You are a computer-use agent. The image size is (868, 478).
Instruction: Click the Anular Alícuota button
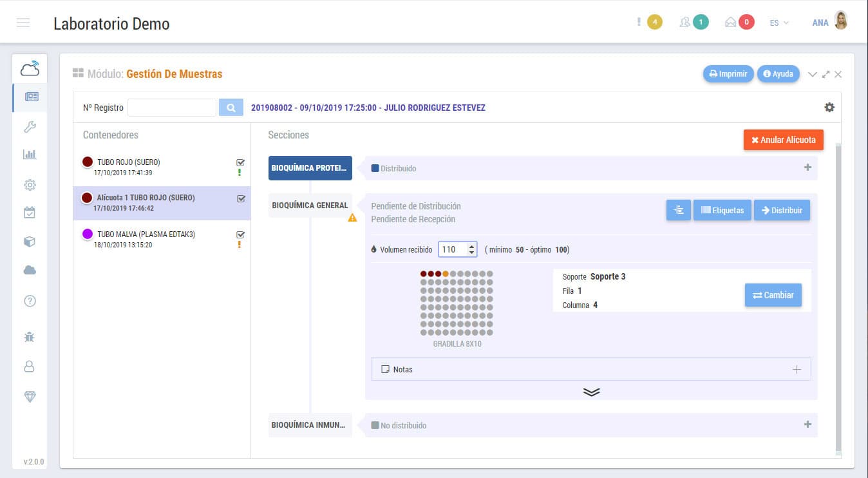[x=783, y=140]
